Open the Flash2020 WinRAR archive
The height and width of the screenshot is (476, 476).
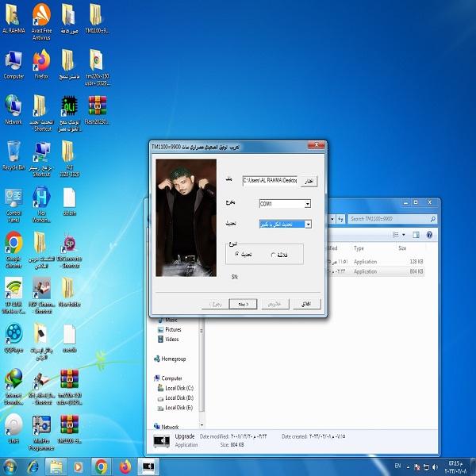[x=97, y=110]
